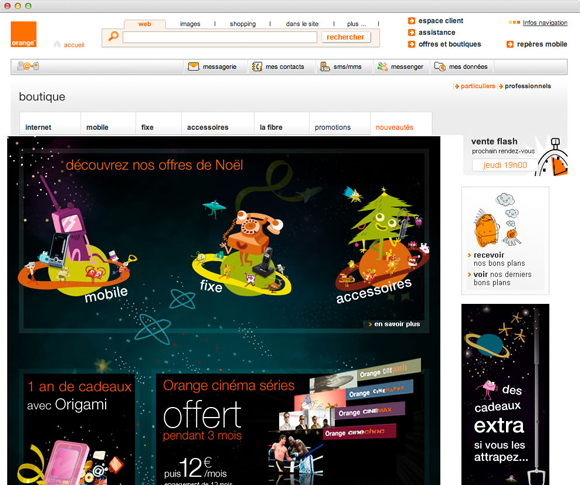Switch to particuliers
This screenshot has width=580, height=485.
click(x=478, y=86)
